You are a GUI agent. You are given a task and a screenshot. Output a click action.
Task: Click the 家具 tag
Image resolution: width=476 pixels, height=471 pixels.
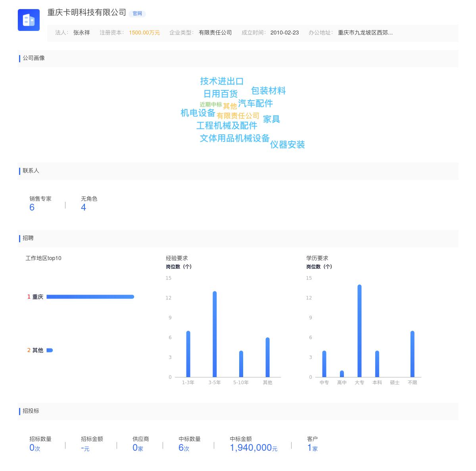coord(272,119)
